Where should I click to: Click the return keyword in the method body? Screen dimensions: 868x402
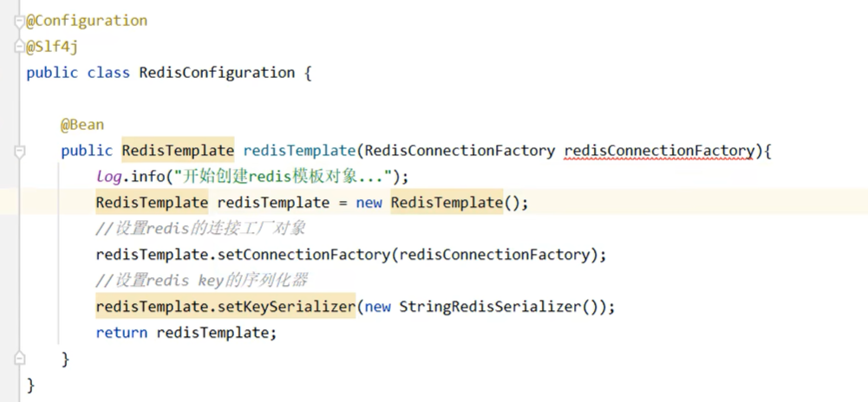click(121, 333)
